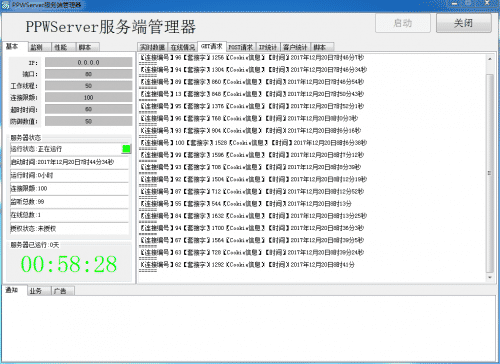Select log entry with socket 1504

click(x=253, y=179)
